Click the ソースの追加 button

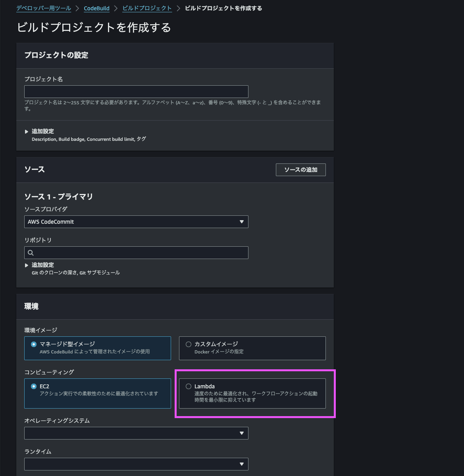click(301, 170)
